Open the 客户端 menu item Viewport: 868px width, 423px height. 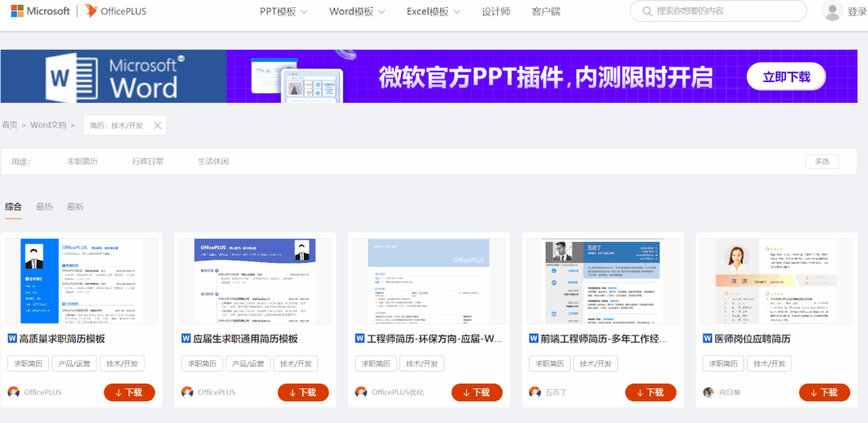pos(546,11)
